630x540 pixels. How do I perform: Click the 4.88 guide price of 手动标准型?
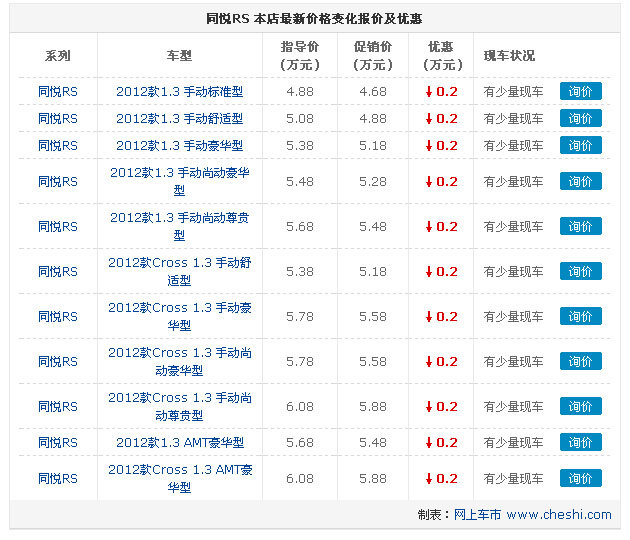tap(300, 92)
